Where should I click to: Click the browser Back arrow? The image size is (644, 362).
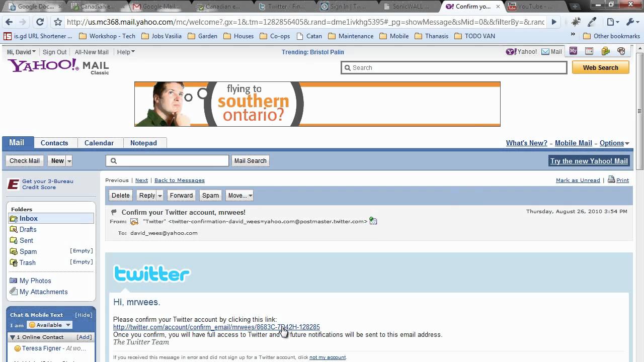pyautogui.click(x=9, y=22)
